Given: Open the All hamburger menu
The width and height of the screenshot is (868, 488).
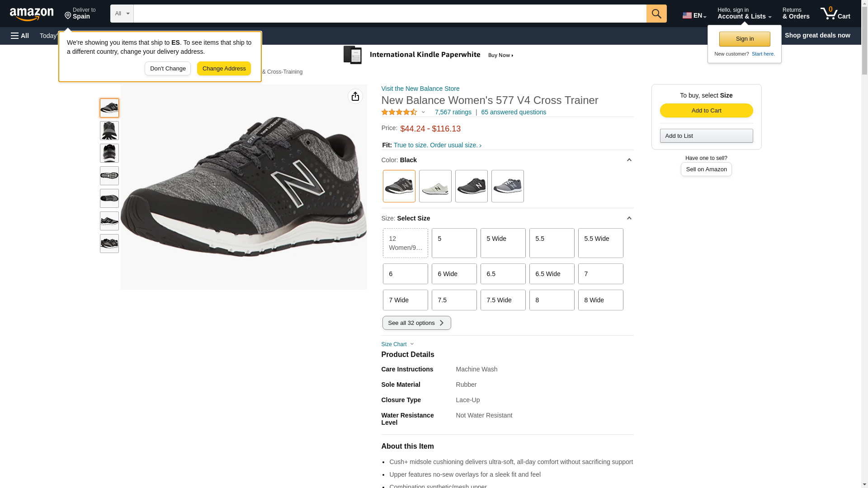Looking at the screenshot, I should 20,36.
